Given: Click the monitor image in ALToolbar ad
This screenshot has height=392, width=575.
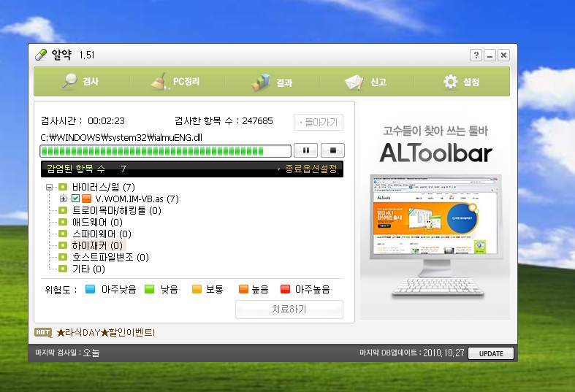Looking at the screenshot, I should click(x=435, y=227).
